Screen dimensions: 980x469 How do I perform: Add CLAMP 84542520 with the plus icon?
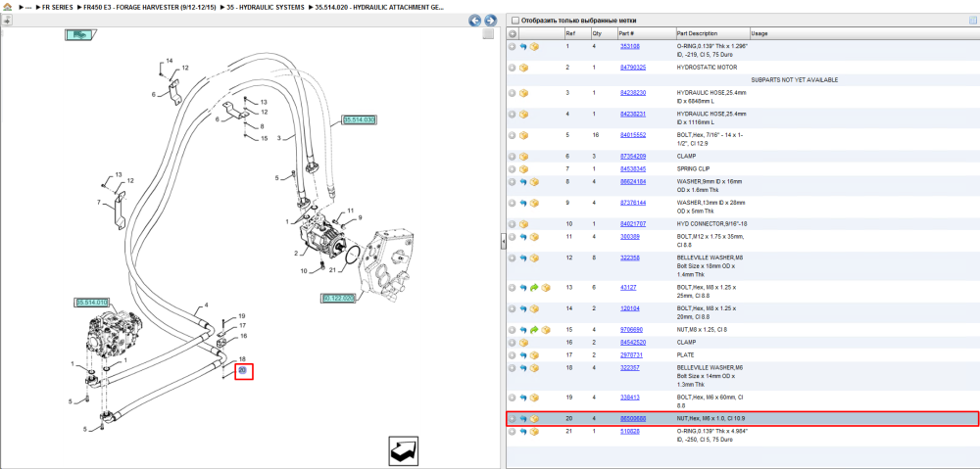click(512, 343)
